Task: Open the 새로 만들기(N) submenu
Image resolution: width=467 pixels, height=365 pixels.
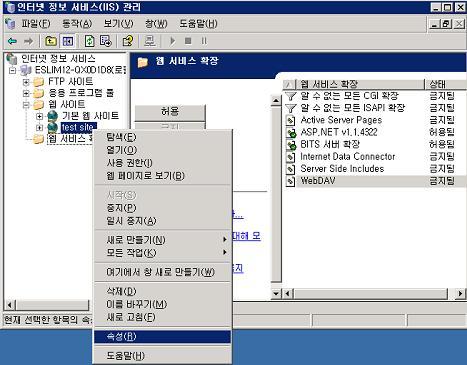Action: point(162,240)
